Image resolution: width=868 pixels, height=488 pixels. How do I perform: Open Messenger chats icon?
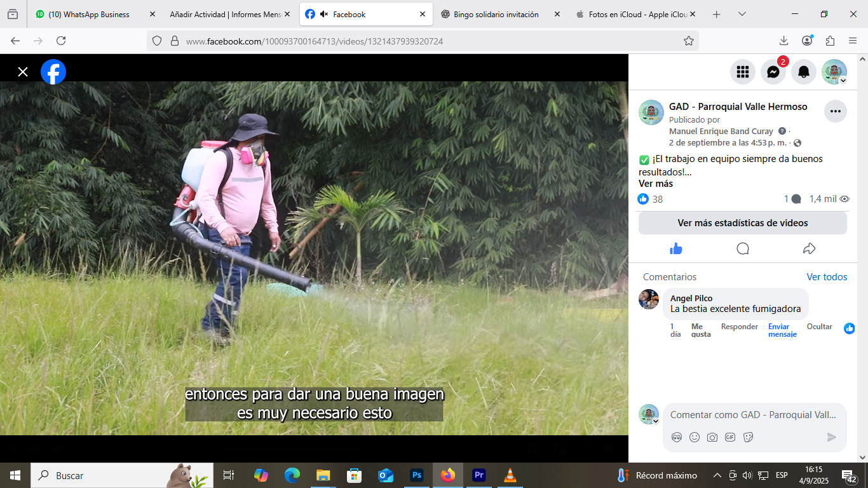(773, 72)
